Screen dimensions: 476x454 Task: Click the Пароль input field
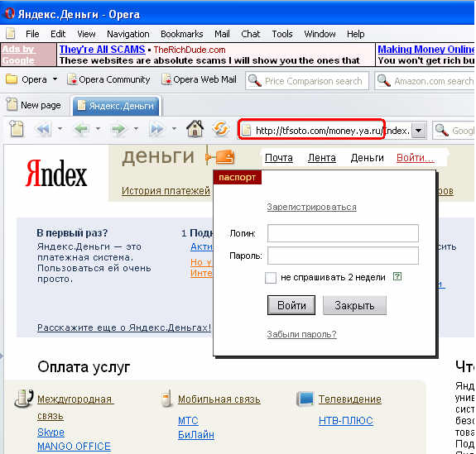[343, 256]
